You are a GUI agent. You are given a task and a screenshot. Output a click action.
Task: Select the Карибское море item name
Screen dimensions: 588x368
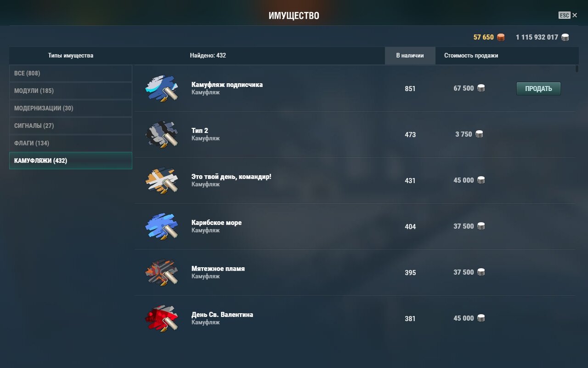point(216,223)
